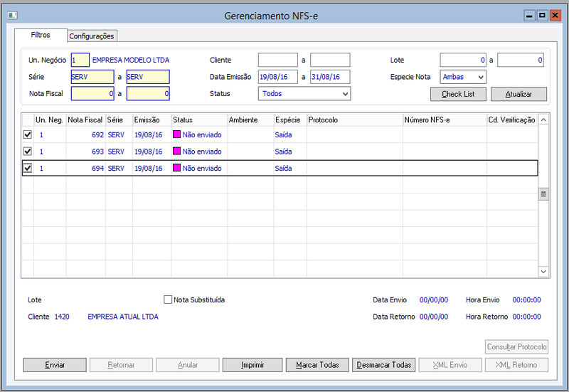Click the Data Emissão start date field
Image resolution: width=569 pixels, height=392 pixels.
click(277, 77)
